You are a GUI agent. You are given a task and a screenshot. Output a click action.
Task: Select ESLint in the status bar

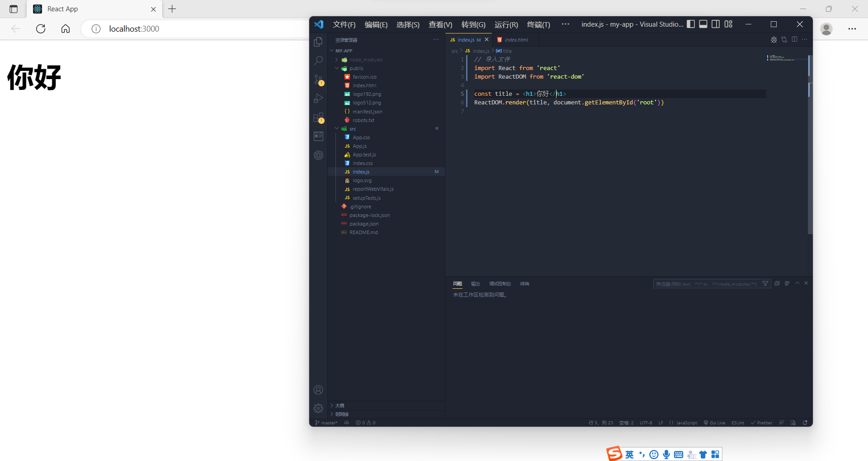(737, 423)
